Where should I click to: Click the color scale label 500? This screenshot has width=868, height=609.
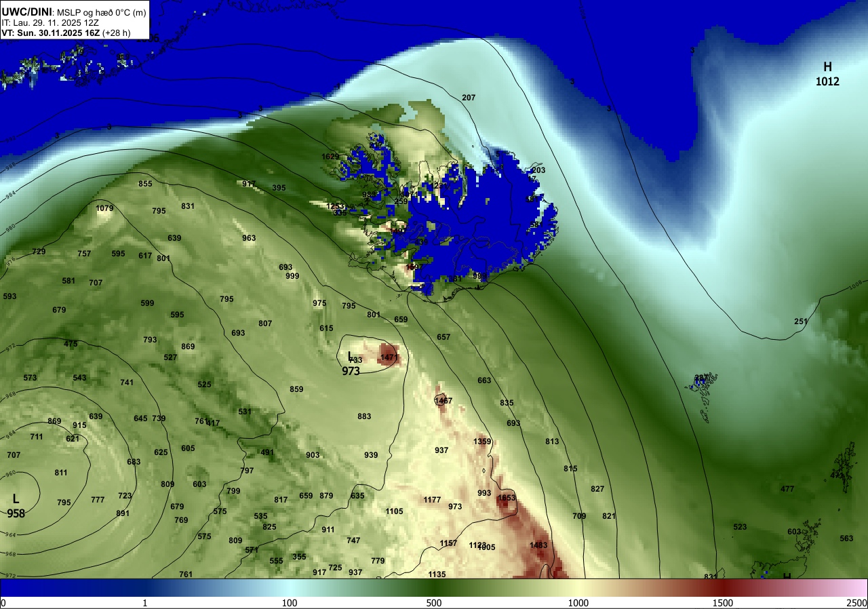tap(434, 603)
